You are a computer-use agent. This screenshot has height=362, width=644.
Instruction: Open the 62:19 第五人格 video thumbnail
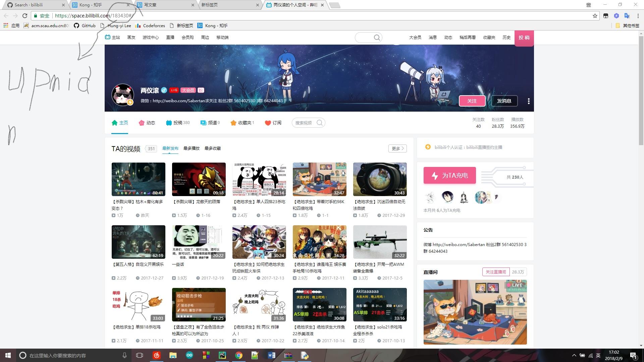[139, 242]
